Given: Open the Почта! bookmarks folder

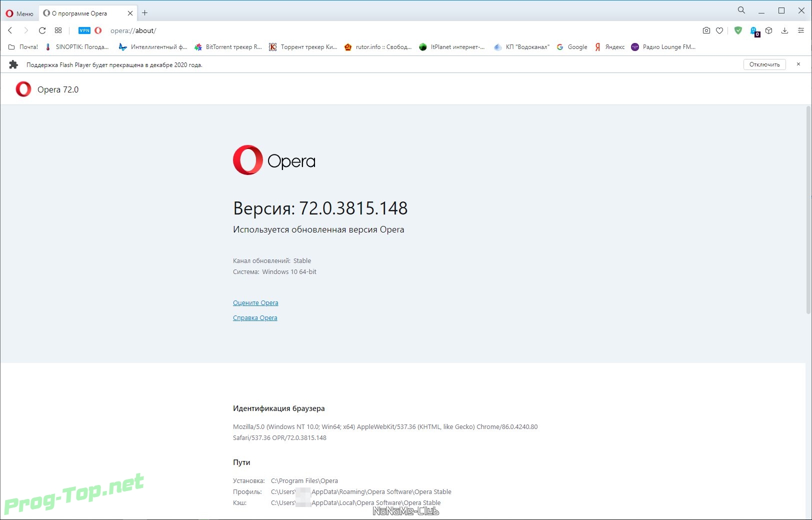Looking at the screenshot, I should coord(23,47).
